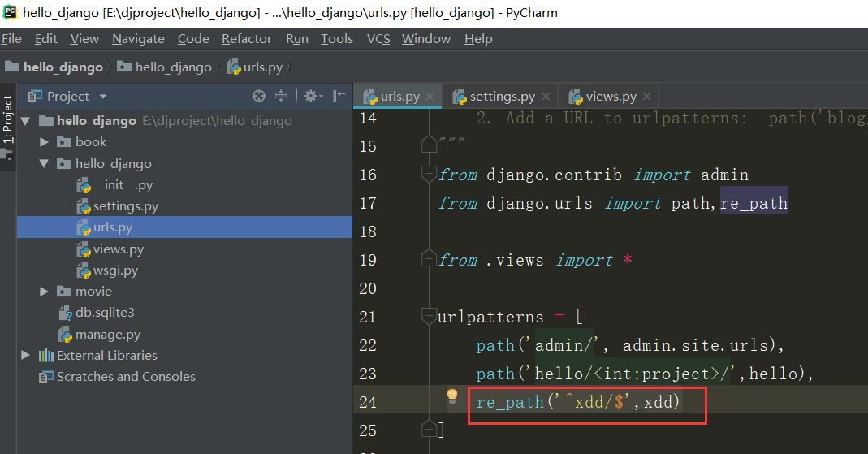Click re_path in the line 17 import

tap(754, 203)
